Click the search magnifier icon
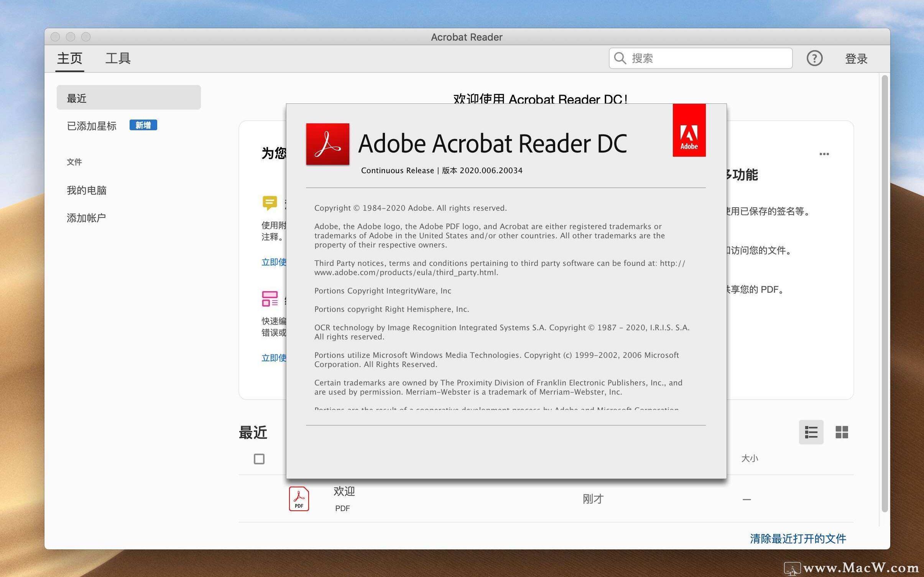Viewport: 924px width, 577px height. point(620,58)
